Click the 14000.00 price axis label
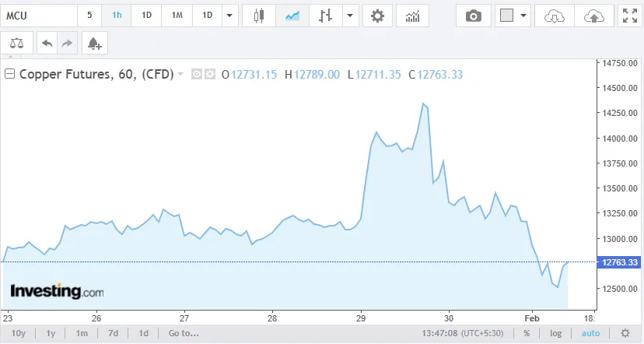 coord(620,138)
